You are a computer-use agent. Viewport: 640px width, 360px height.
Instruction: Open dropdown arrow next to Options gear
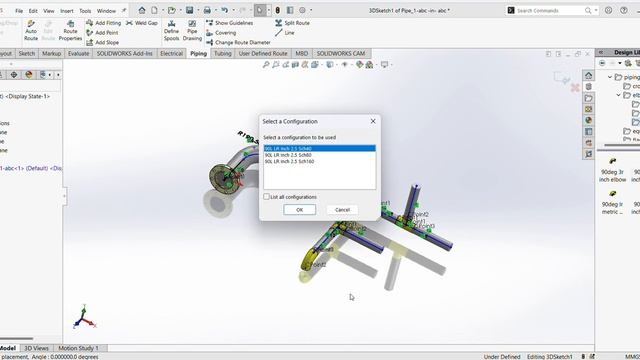click(311, 10)
